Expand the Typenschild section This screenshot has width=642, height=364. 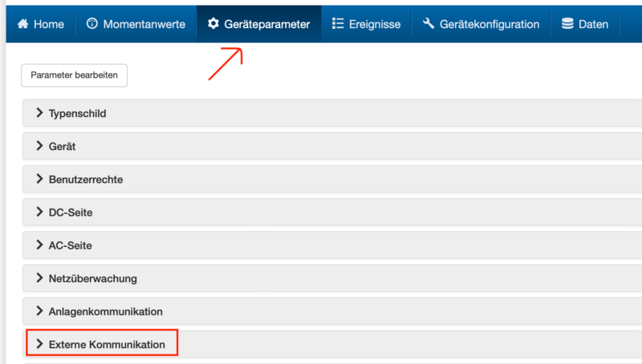tap(77, 113)
